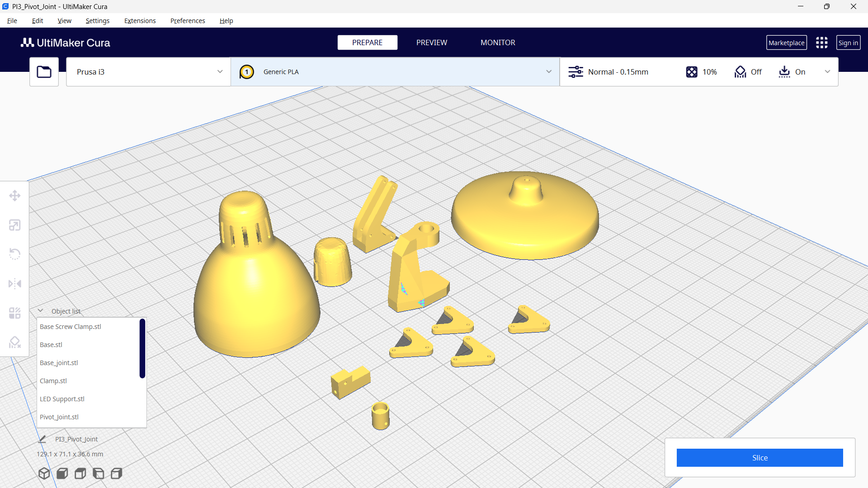Open file folder icon
The height and width of the screenshot is (488, 868).
[x=44, y=72]
